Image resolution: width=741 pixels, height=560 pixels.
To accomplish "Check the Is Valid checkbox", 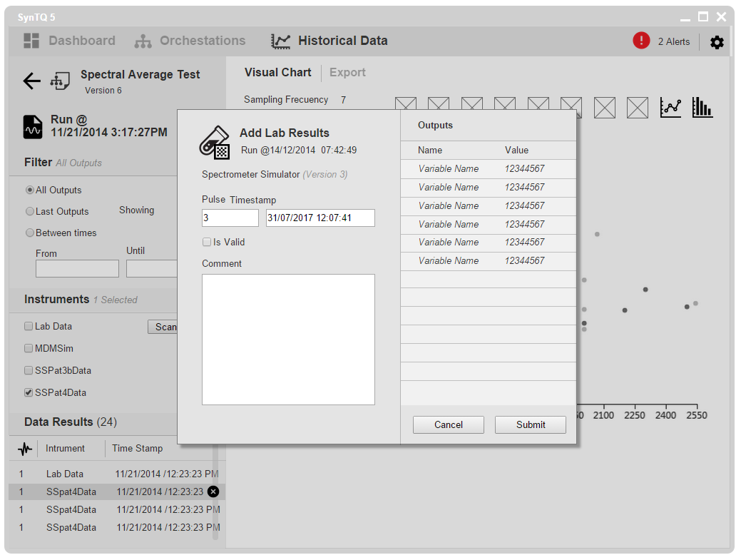I will [x=207, y=242].
